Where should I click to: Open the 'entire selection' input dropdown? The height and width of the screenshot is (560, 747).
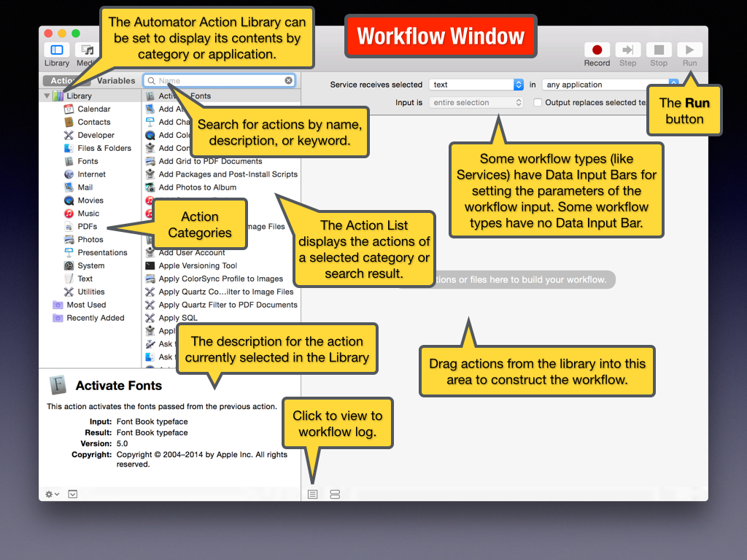(x=476, y=103)
